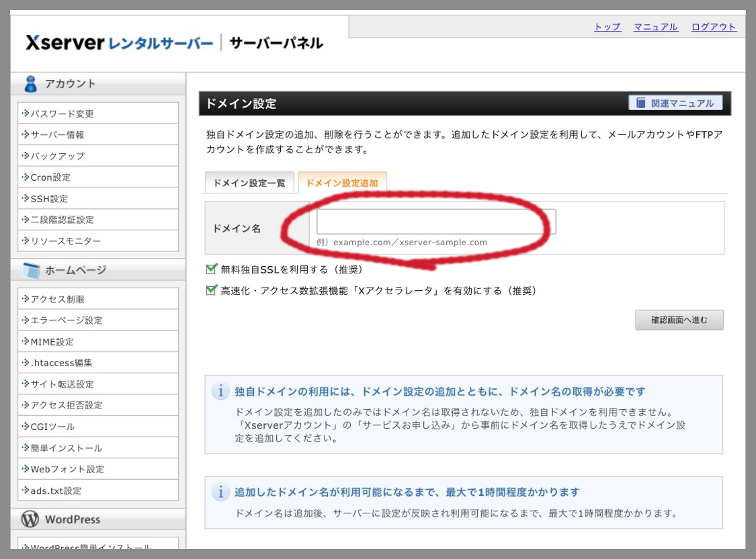Open サーバー情報 menu item
Viewport: 756px width, 559px height.
tap(98, 135)
